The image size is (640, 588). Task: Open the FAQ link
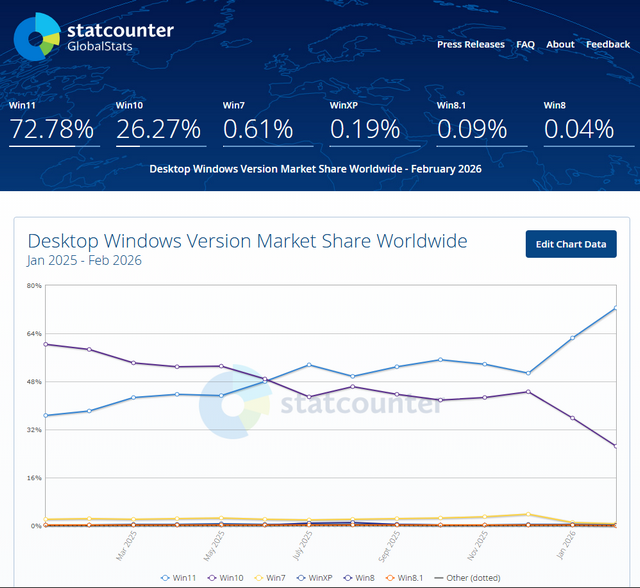525,44
